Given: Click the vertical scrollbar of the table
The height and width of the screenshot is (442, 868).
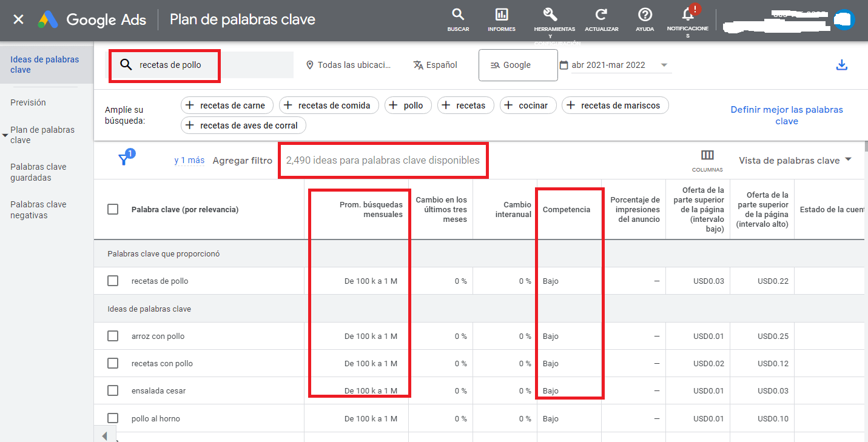Looking at the screenshot, I should [x=866, y=146].
